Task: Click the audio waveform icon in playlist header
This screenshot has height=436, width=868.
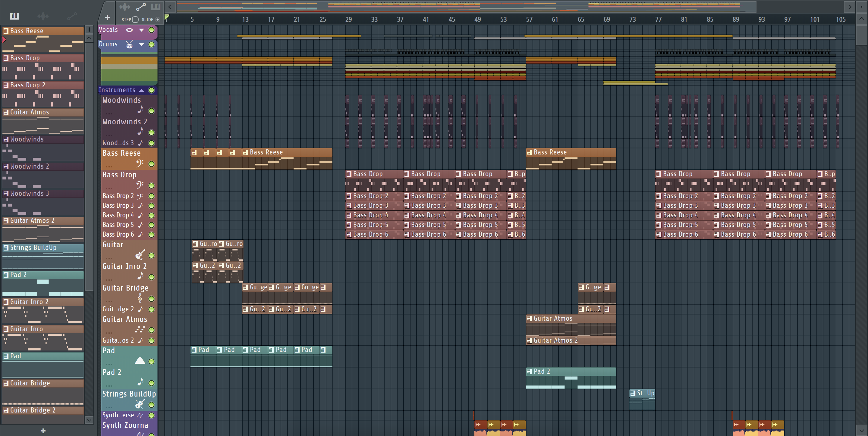Action: tap(124, 7)
